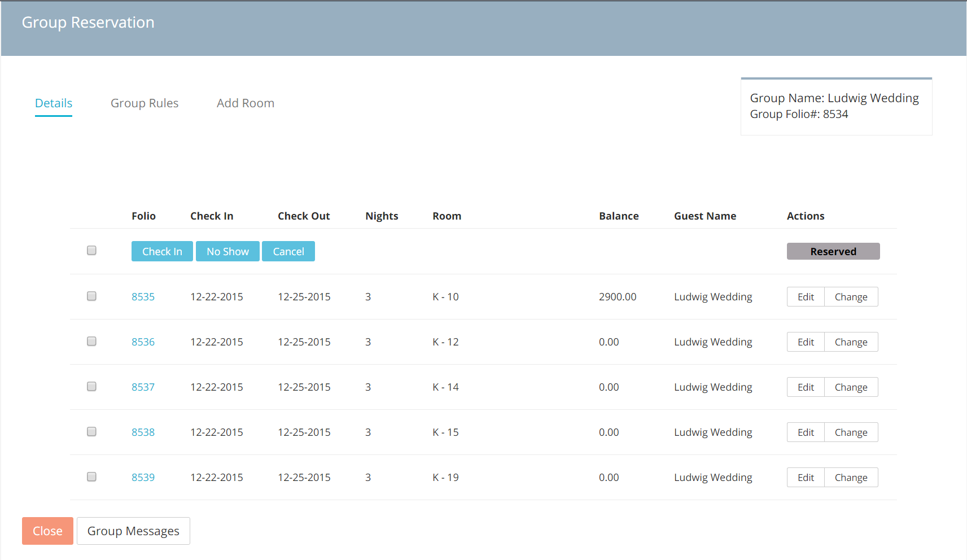Open folio 8539 link

click(x=143, y=478)
